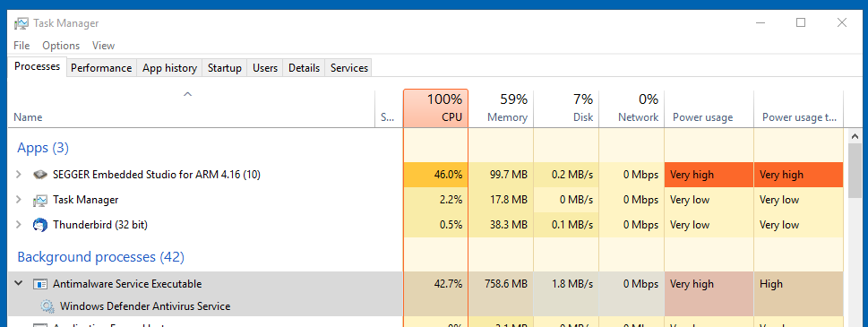Sort by the Power usage column header
The image size is (868, 327).
709,108
